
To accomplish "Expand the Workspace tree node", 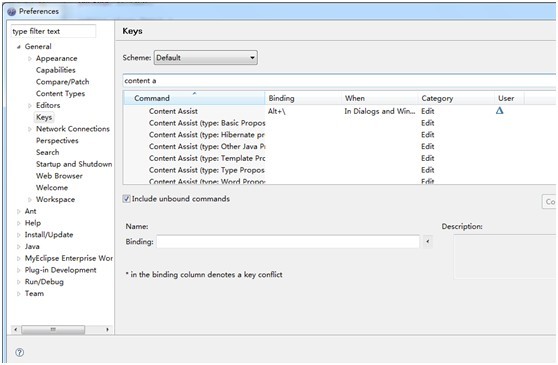I will pyautogui.click(x=30, y=199).
